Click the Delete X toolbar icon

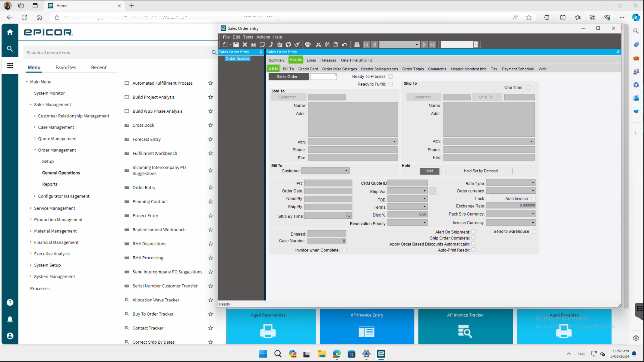(245, 45)
